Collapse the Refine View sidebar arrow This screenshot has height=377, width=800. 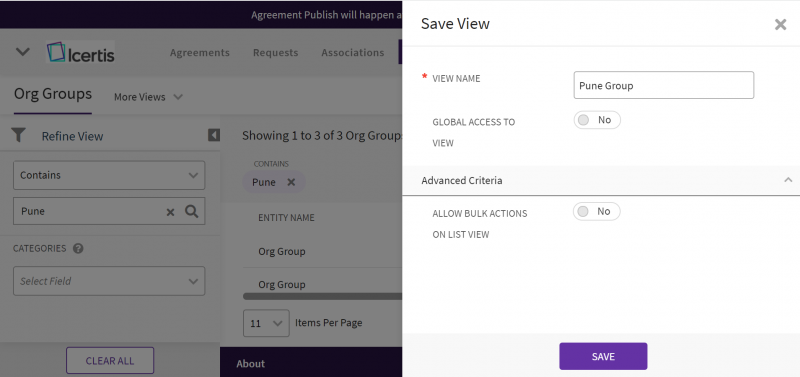coord(214,135)
